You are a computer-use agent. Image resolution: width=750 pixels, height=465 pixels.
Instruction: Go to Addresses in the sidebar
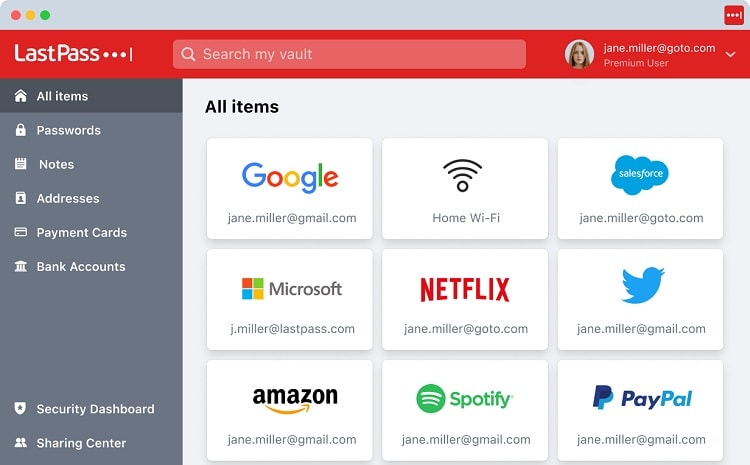tap(91, 198)
